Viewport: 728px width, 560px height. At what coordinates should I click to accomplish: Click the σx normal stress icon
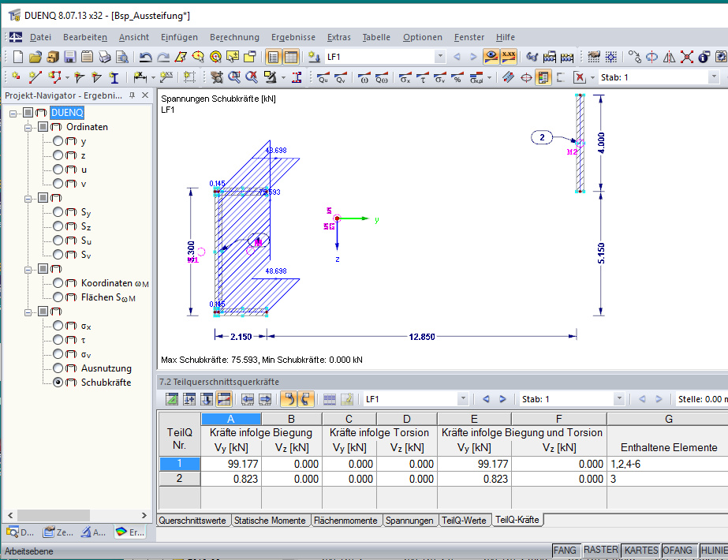[404, 77]
